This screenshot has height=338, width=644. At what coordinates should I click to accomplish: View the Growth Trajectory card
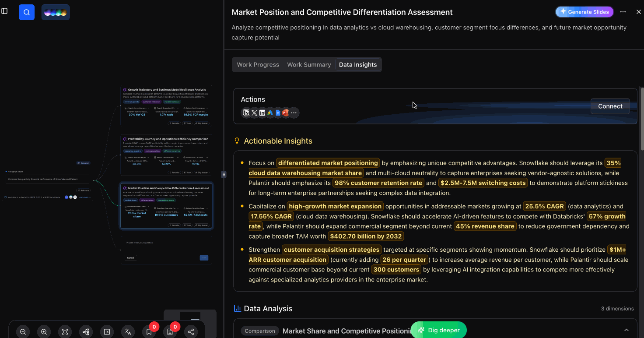pyautogui.click(x=187, y=123)
